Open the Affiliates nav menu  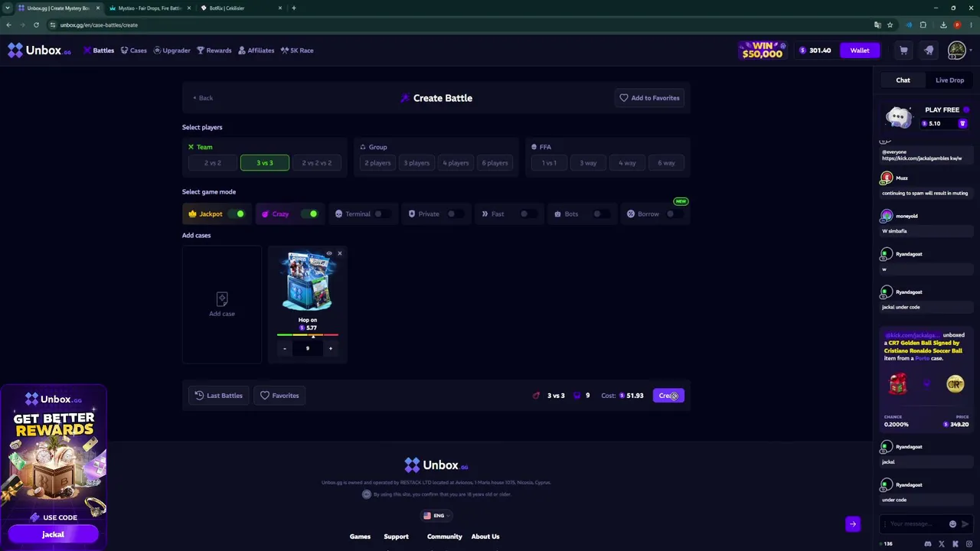point(256,51)
